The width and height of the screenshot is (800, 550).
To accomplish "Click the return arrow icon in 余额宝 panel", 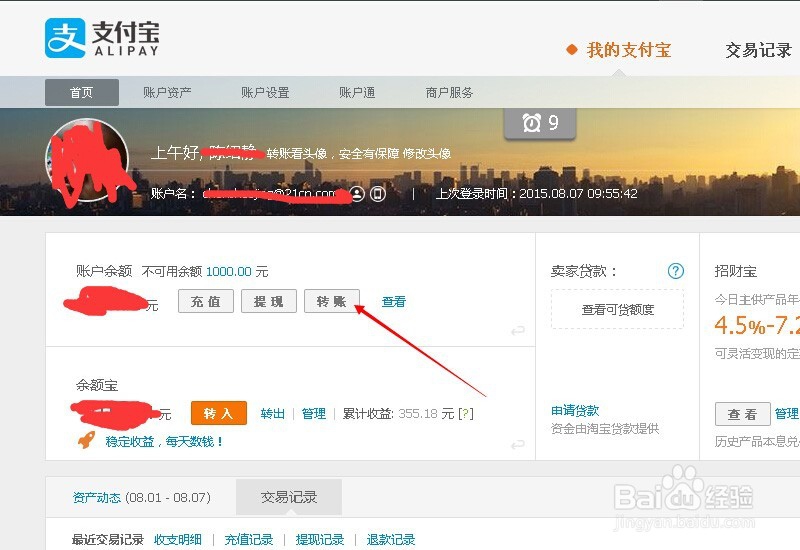I will 518,444.
